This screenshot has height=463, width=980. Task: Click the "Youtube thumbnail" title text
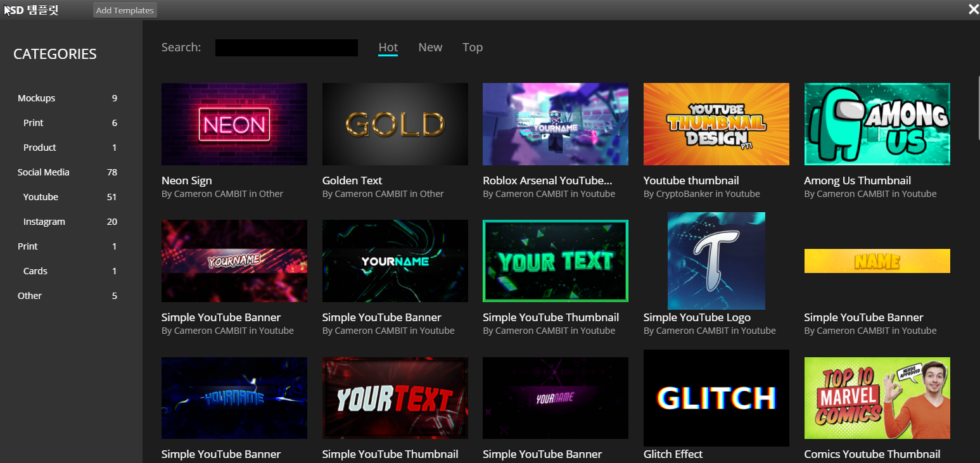pos(691,181)
